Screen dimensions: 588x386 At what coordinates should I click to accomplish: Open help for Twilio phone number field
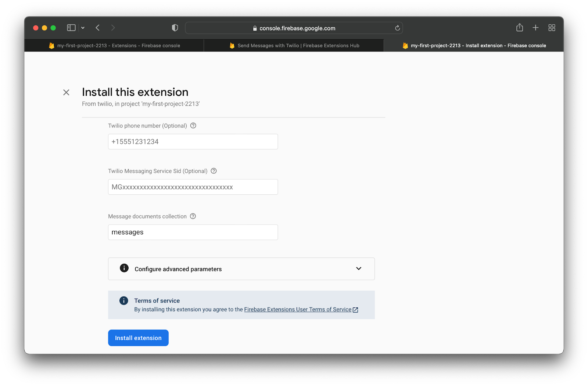[x=193, y=126]
